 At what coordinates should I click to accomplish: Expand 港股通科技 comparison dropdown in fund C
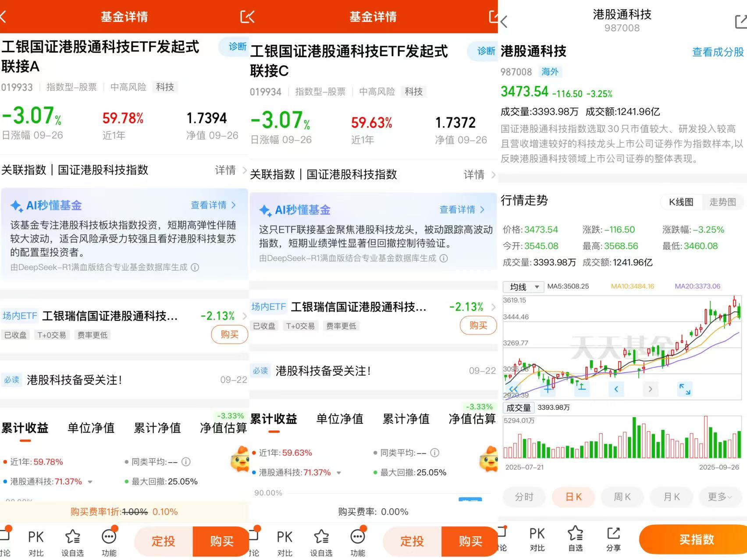pyautogui.click(x=339, y=473)
